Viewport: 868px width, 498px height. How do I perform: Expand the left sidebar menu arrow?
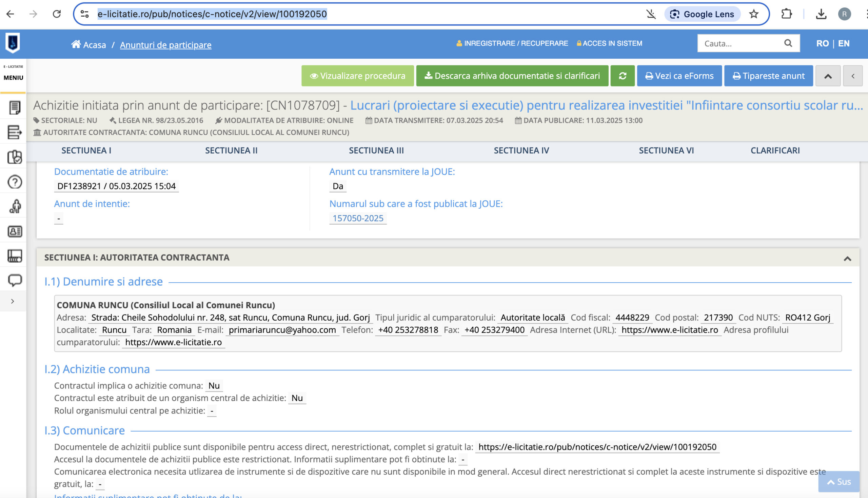pos(13,301)
